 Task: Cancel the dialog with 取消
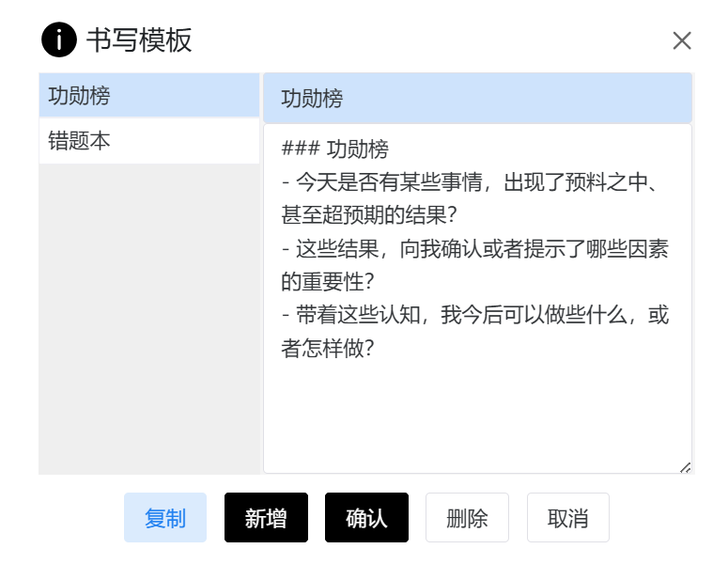coord(567,518)
